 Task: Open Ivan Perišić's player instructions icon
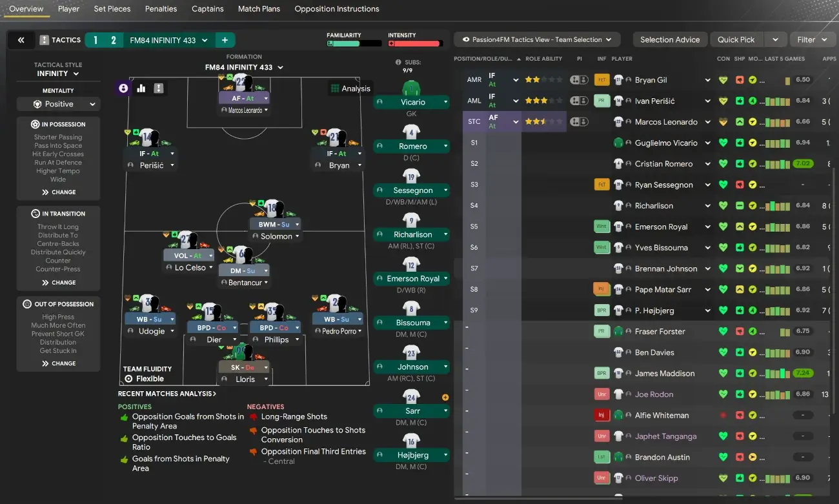click(x=579, y=101)
